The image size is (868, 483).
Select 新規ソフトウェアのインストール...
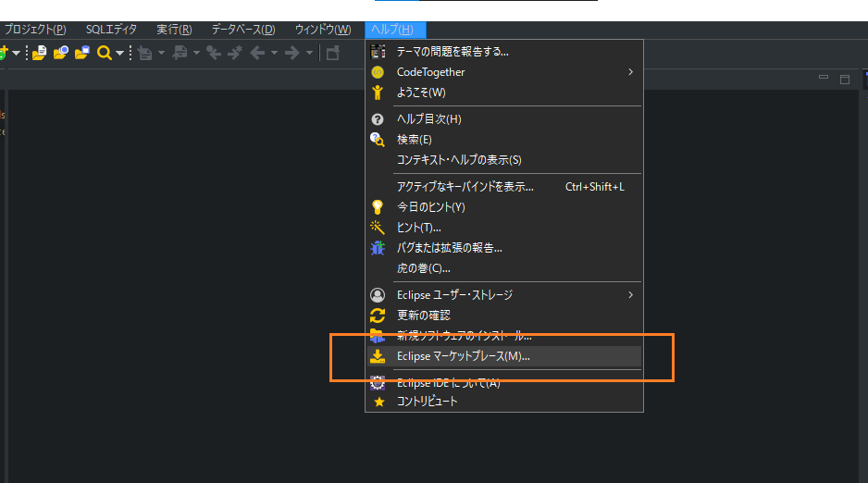pos(503,336)
